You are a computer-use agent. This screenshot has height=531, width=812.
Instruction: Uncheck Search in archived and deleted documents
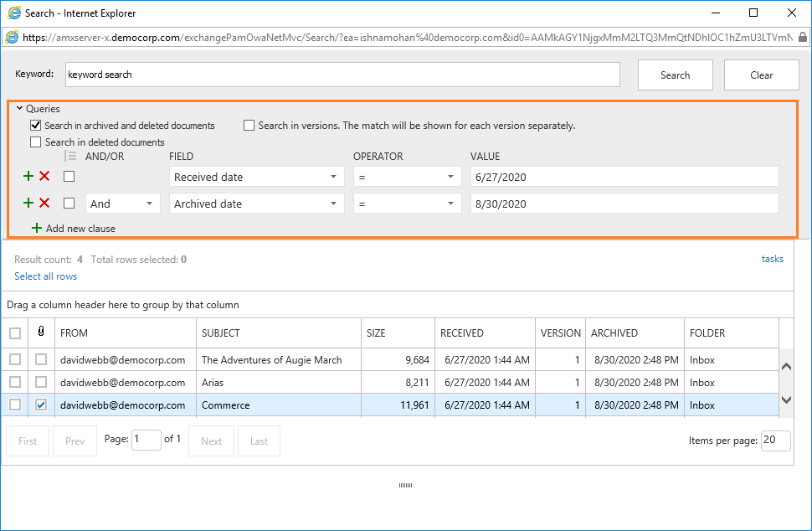(x=36, y=126)
